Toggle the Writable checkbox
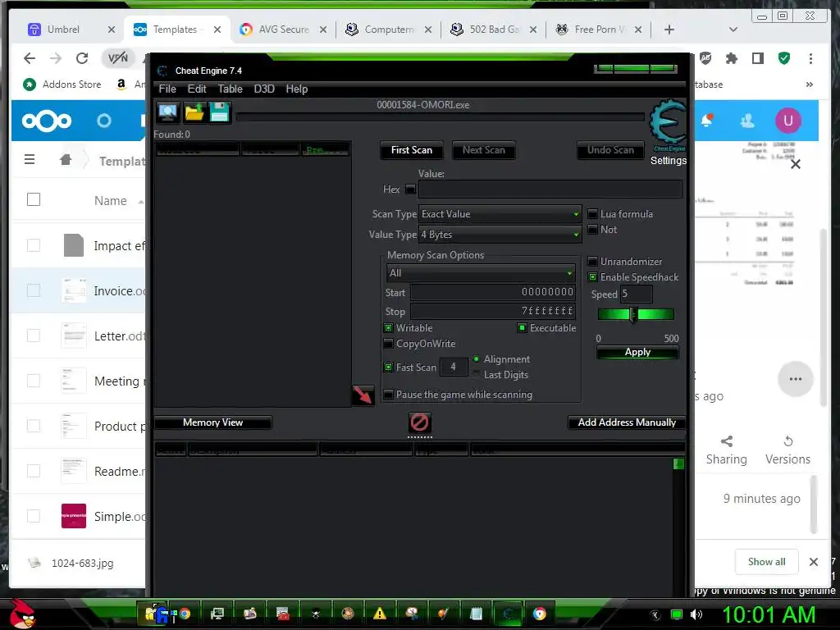 click(x=388, y=328)
